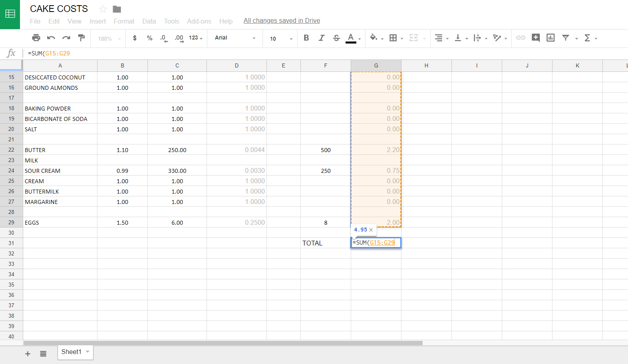Open the File menu
The width and height of the screenshot is (628, 364).
coord(35,21)
